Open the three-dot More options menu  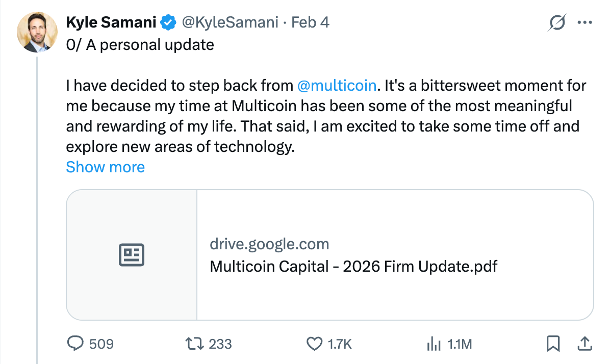[x=584, y=23]
